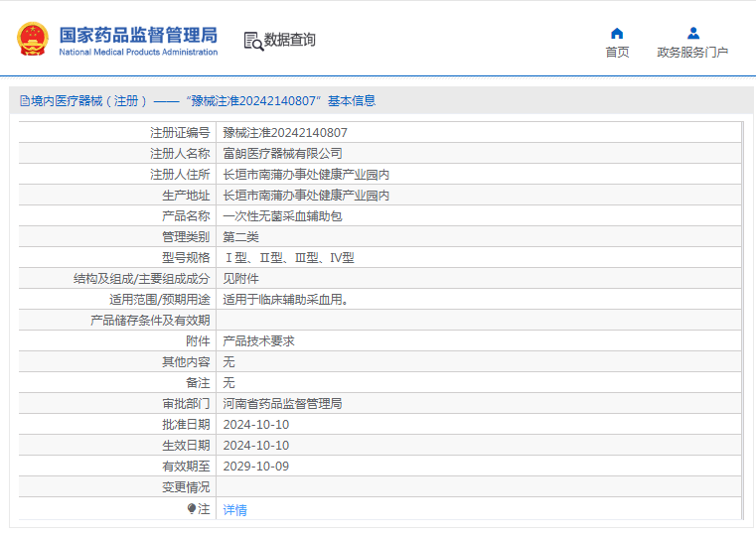Click the 备注 row value 无
Viewport: 756px width, 537px height.
point(228,383)
